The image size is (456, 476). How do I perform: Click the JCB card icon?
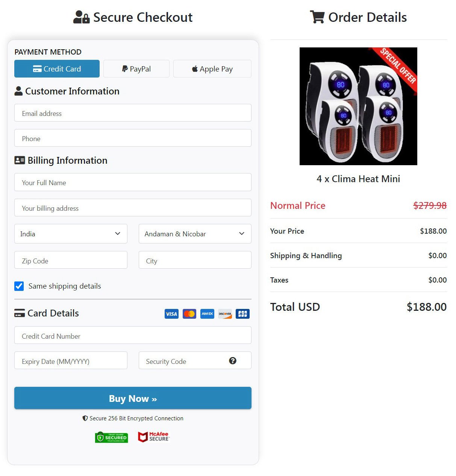[242, 314]
